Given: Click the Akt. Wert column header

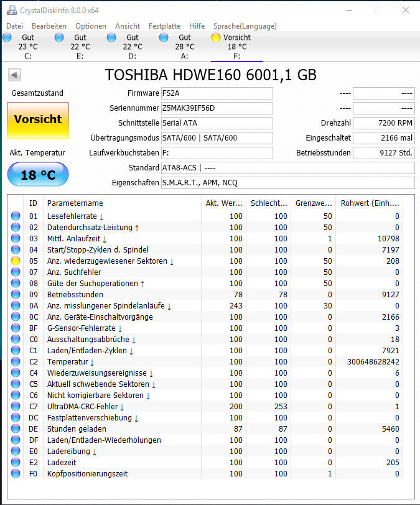Looking at the screenshot, I should 224,203.
